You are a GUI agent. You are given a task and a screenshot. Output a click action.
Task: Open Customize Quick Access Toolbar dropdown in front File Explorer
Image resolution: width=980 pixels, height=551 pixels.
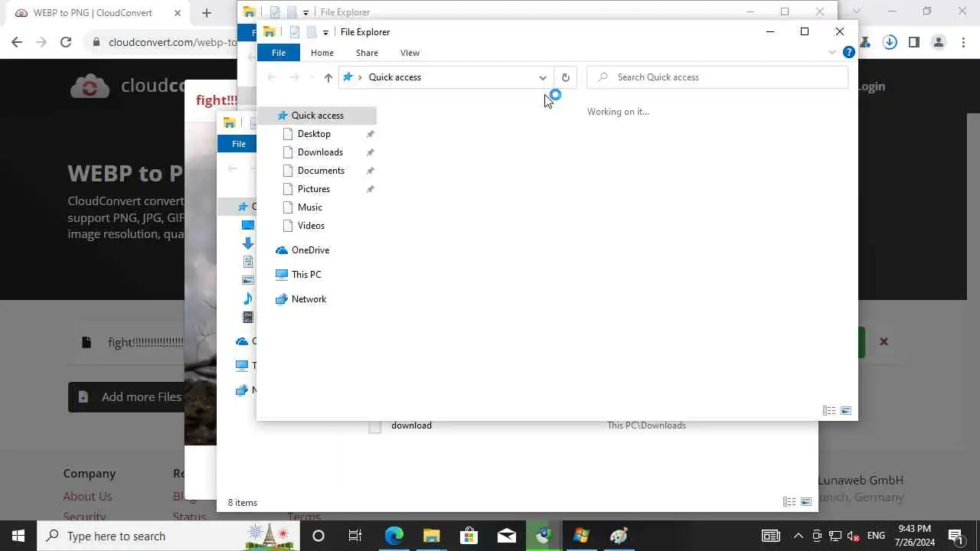325,32
